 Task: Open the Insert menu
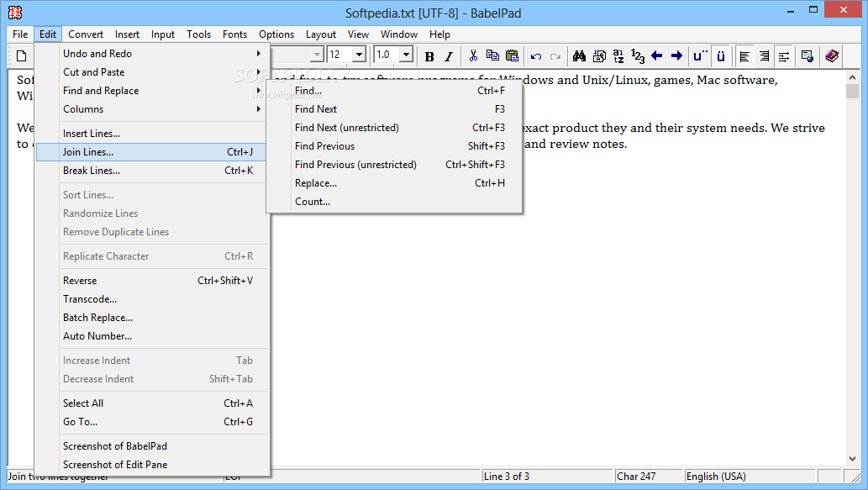tap(128, 34)
